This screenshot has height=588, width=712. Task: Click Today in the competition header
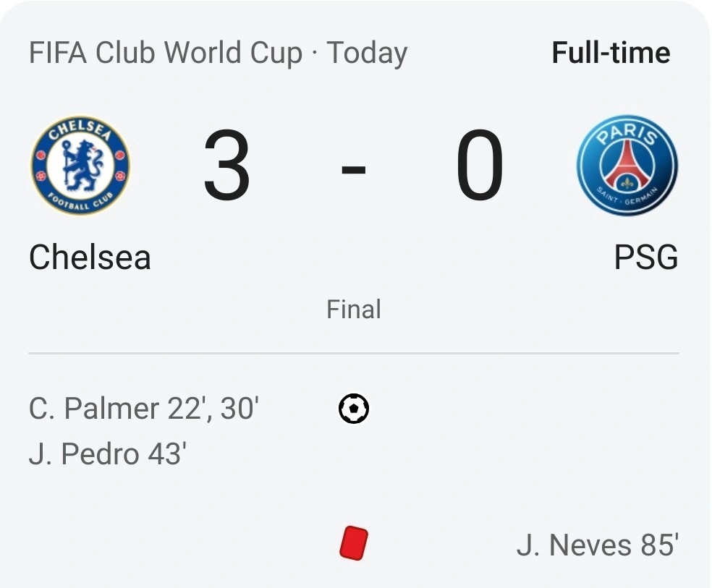point(367,51)
